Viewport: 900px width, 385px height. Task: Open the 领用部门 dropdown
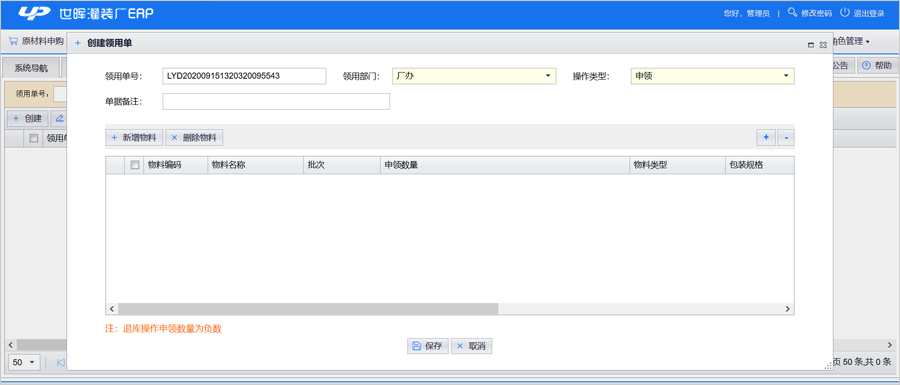pos(474,76)
